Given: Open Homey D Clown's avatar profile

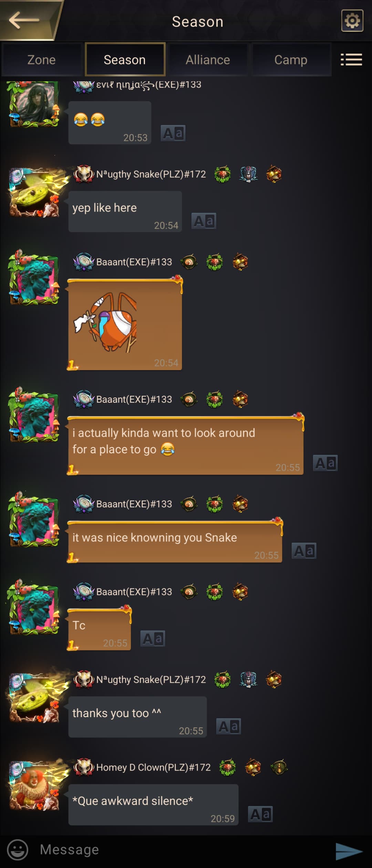Looking at the screenshot, I should 34,785.
